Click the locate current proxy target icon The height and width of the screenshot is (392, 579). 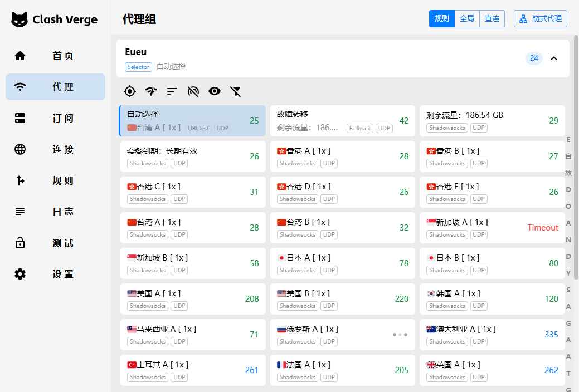130,91
